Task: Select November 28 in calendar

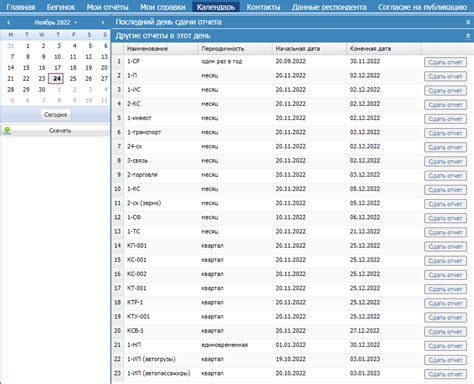Action: coord(11,90)
